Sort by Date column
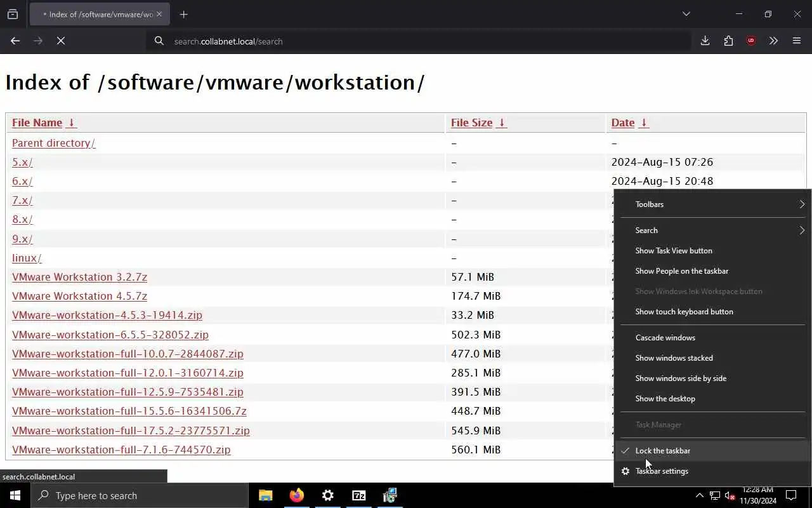The image size is (812, 508). click(623, 123)
